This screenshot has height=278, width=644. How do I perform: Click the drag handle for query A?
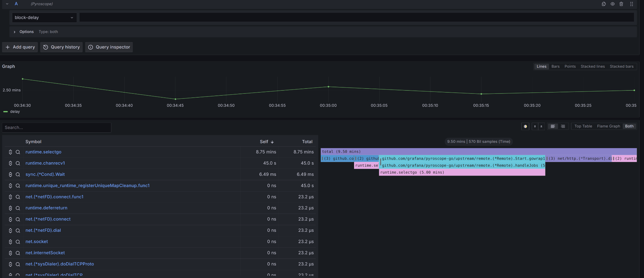point(631,4)
